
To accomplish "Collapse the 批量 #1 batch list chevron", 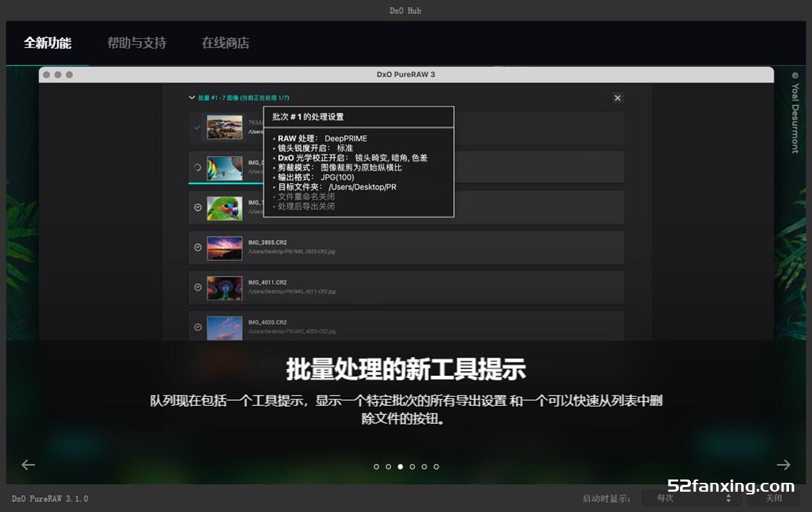I will [x=192, y=98].
